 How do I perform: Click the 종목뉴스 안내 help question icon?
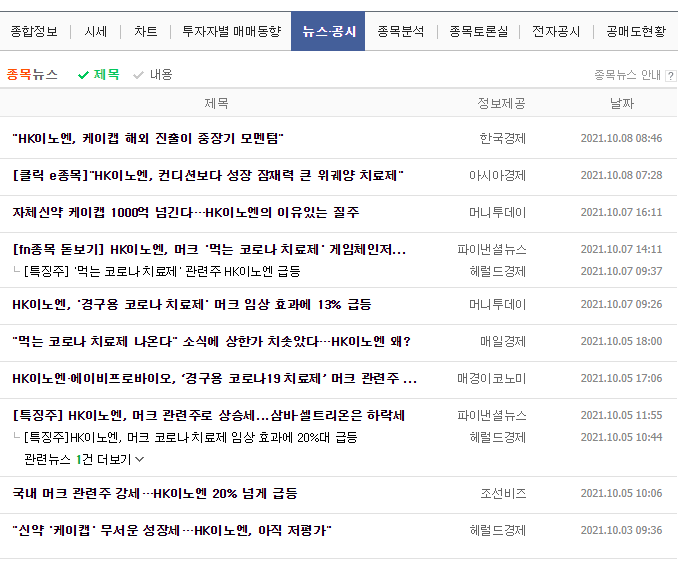(x=670, y=76)
